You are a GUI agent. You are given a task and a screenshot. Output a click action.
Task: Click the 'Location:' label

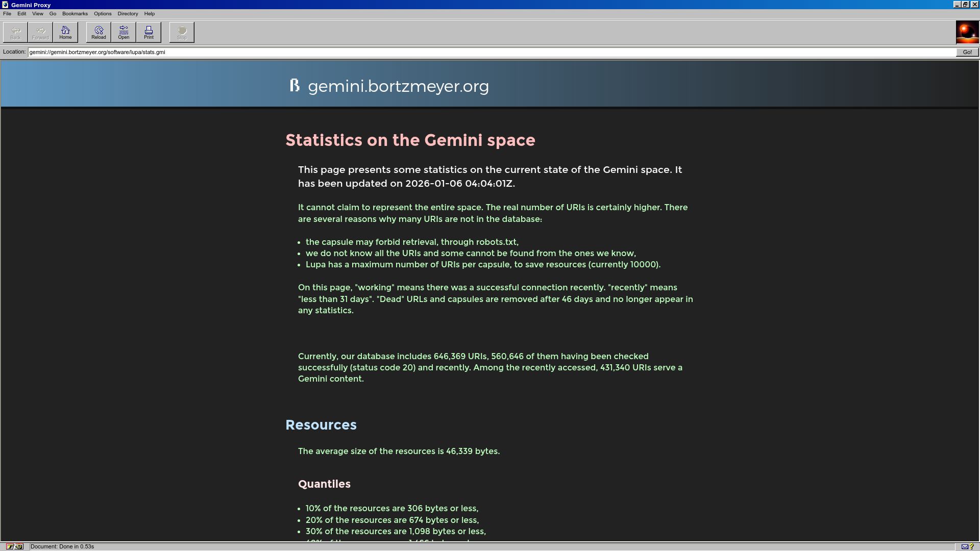14,52
